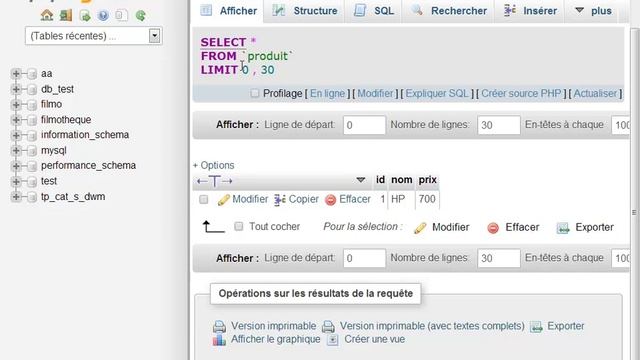Screen dimensions: 640x360
Task: Click the red Effacer icon for selection
Action: [493, 228]
